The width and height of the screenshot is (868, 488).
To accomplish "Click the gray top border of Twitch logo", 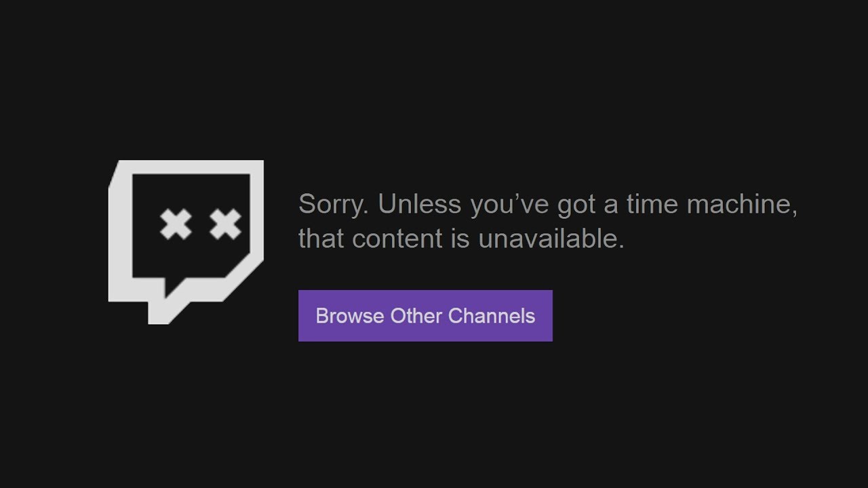I will pos(191,167).
